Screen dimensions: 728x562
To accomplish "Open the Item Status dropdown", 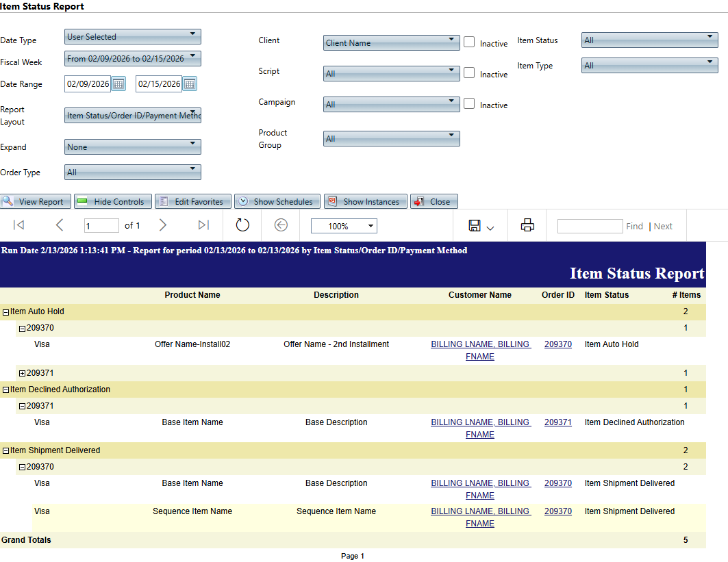I will coord(649,40).
